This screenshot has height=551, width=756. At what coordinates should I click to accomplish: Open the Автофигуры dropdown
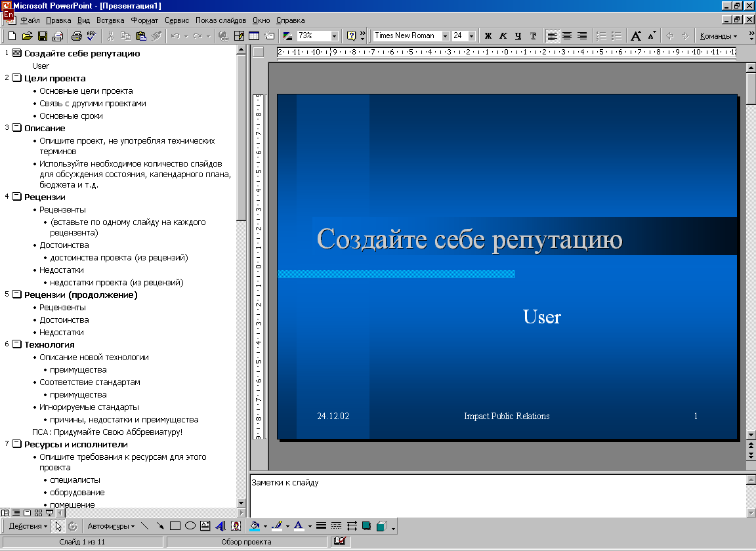point(111,526)
